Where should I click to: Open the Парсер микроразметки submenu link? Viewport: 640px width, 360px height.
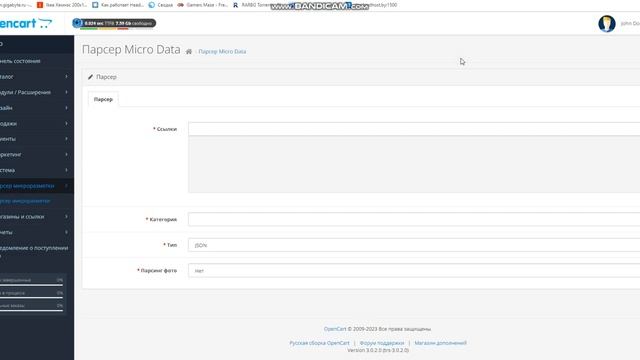(25, 201)
